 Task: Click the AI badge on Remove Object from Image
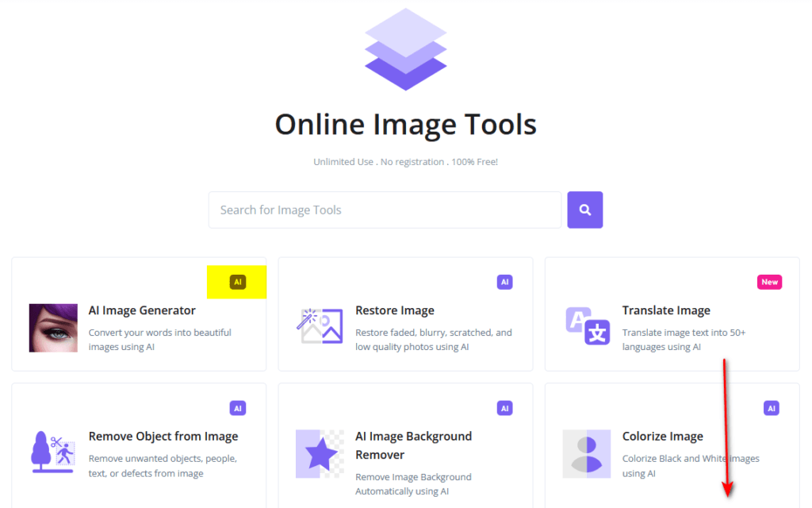click(238, 408)
